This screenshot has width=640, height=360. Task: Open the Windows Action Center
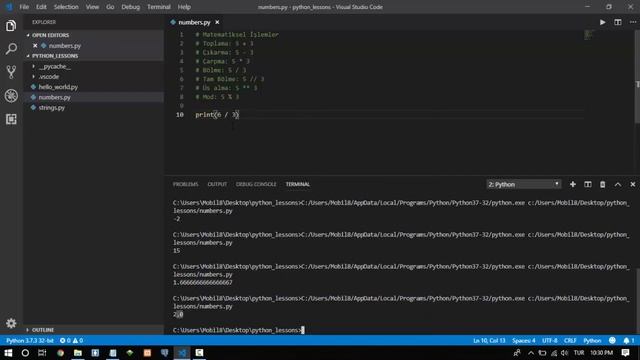pyautogui.click(x=626, y=353)
